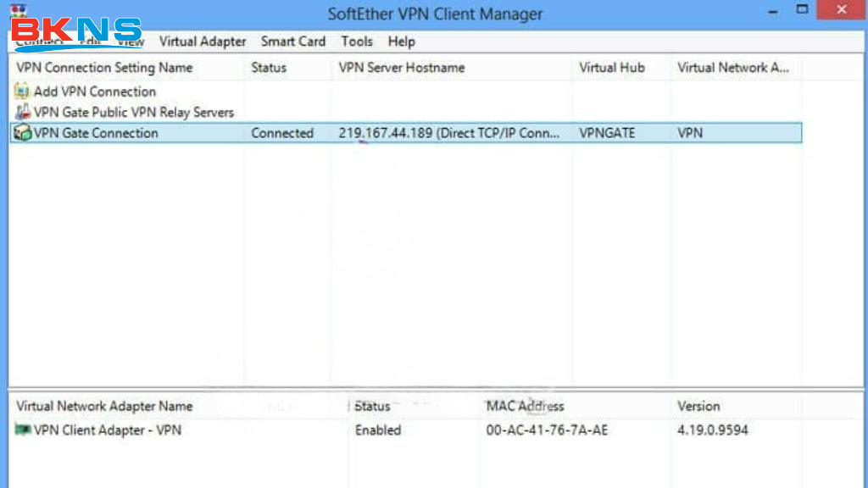This screenshot has height=488, width=868.
Task: Click the VPN Gate Connection entry icon
Action: click(23, 133)
